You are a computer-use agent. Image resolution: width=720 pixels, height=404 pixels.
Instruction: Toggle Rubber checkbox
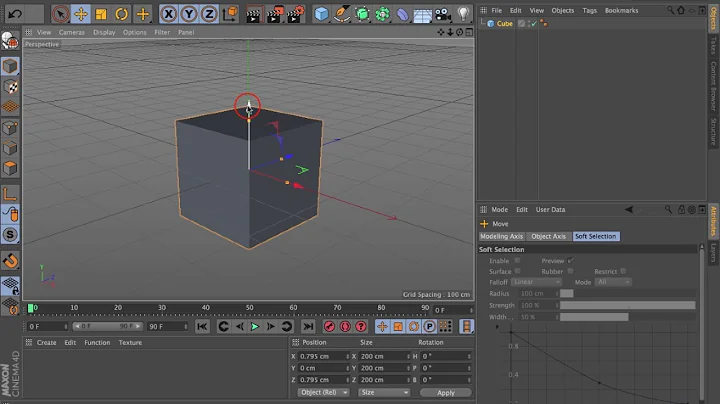570,271
